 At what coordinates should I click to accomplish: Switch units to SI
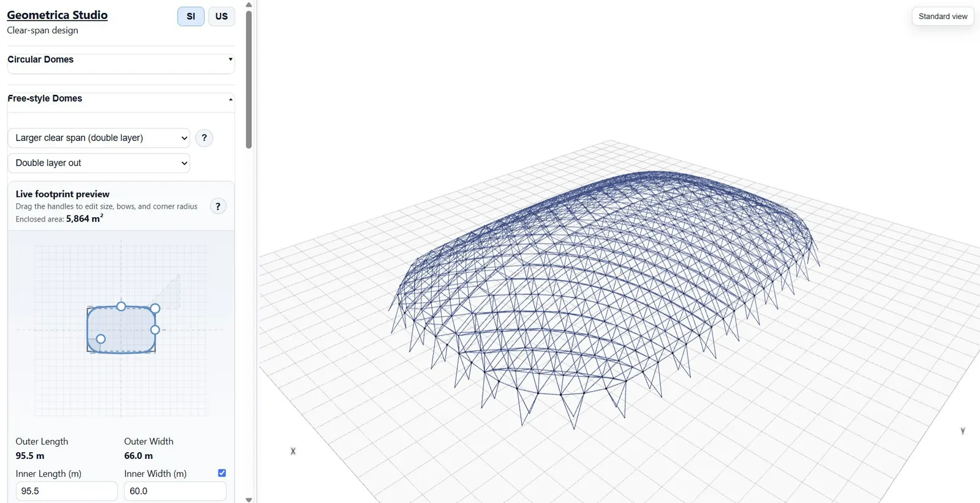coord(191,17)
